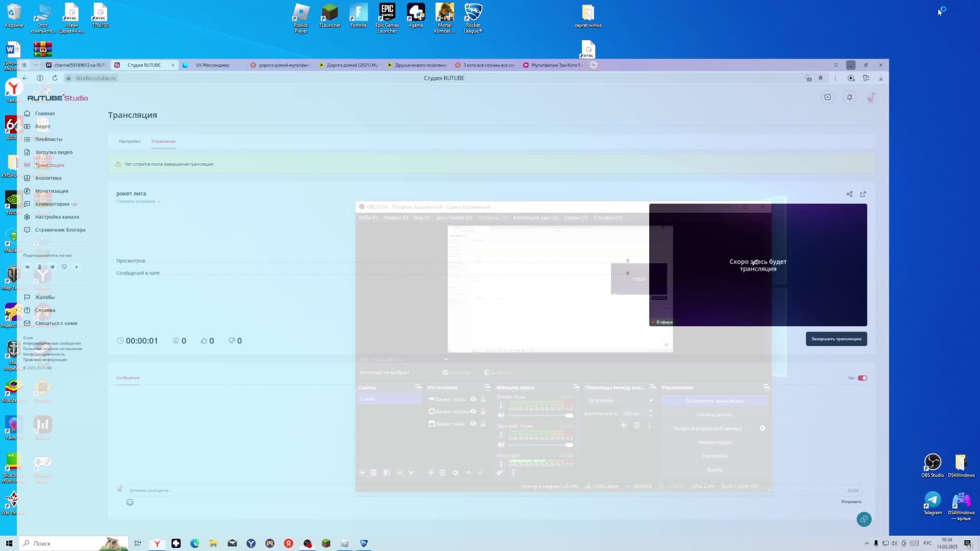Click the share icon above stream preview
This screenshot has width=980, height=551.
pos(849,194)
